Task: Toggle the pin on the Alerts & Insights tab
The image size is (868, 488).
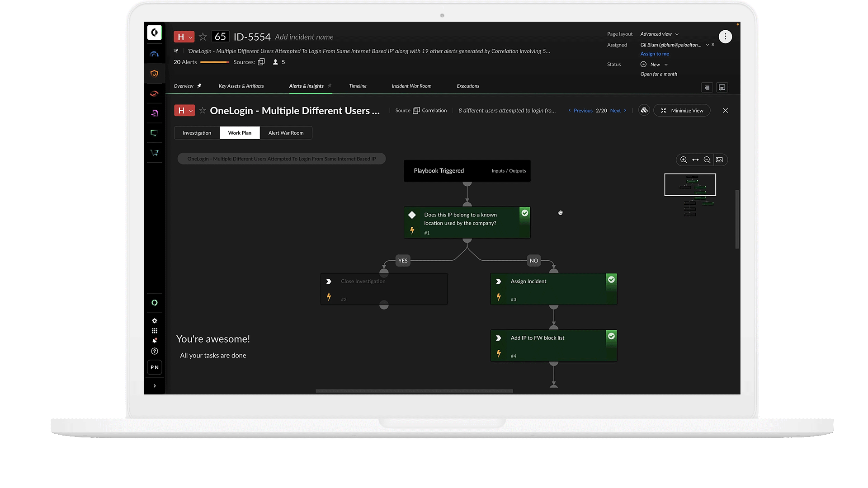Action: [330, 86]
